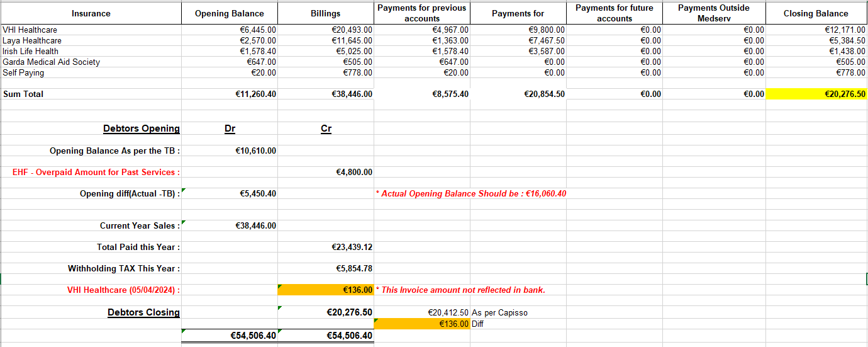The image size is (868, 347).
Task: Select VHI Healthcare Opening Balance €6,445.00 cell
Action: click(230, 30)
